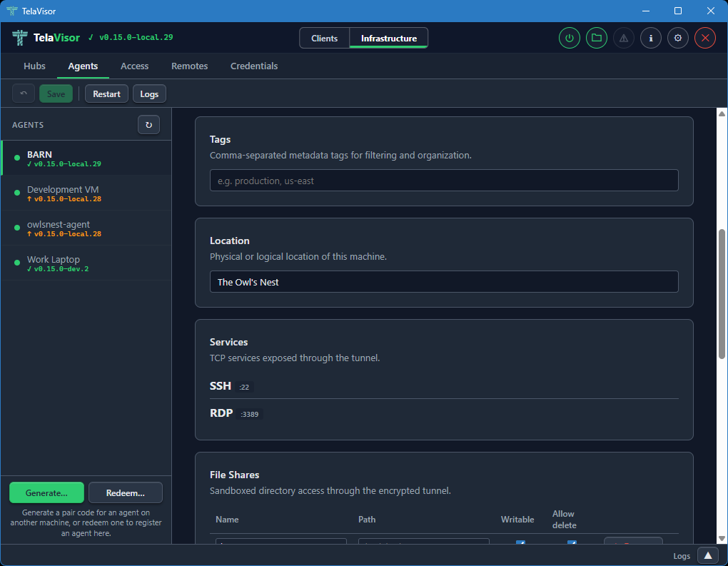
Task: Click the Path column header
Action: (x=367, y=519)
